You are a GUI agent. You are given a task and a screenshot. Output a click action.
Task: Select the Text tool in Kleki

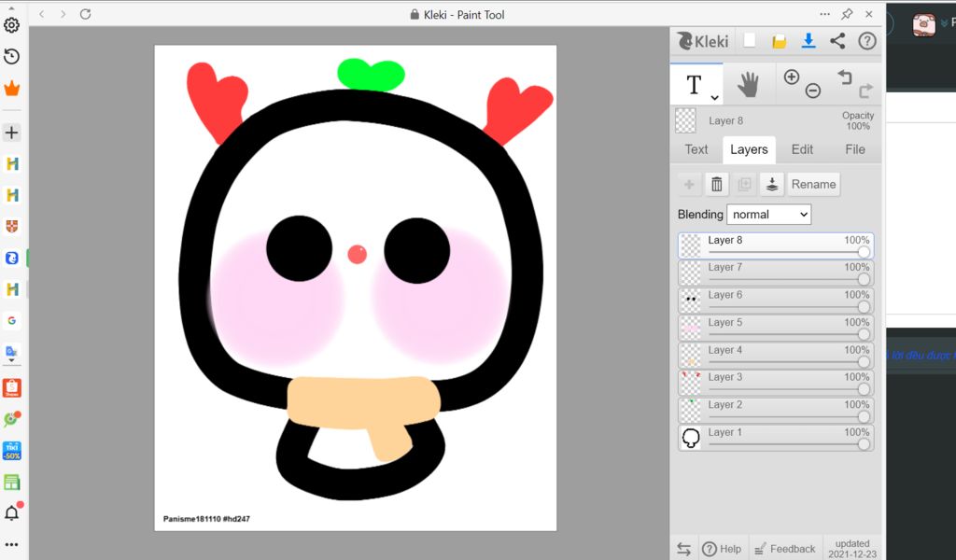[x=694, y=85]
